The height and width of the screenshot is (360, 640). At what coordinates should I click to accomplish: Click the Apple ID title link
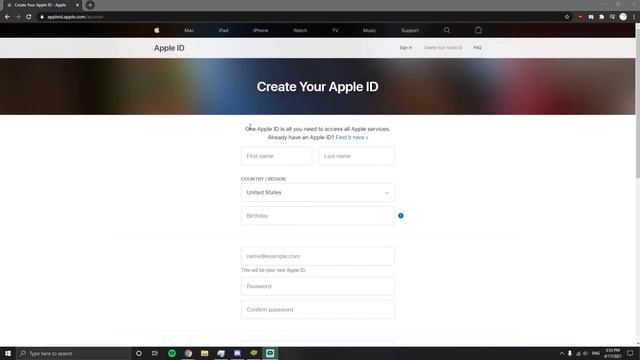169,48
